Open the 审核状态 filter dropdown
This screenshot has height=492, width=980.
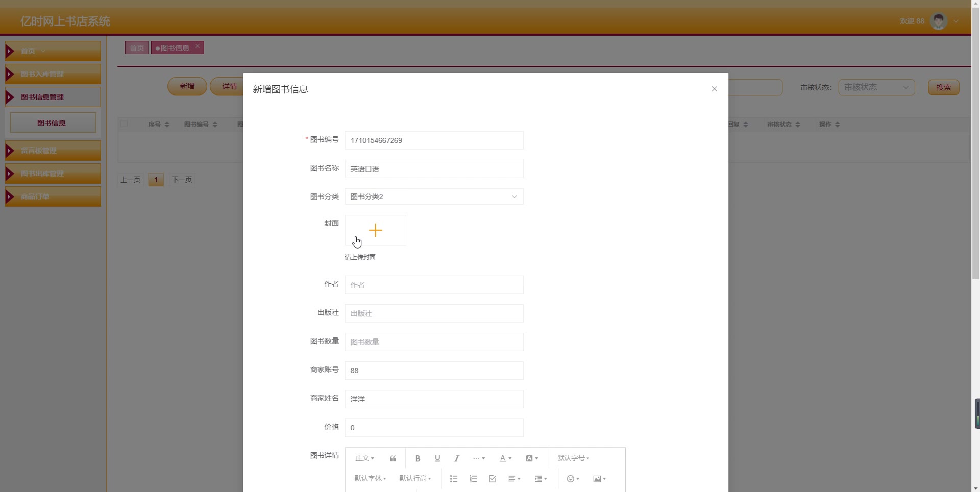coord(876,87)
